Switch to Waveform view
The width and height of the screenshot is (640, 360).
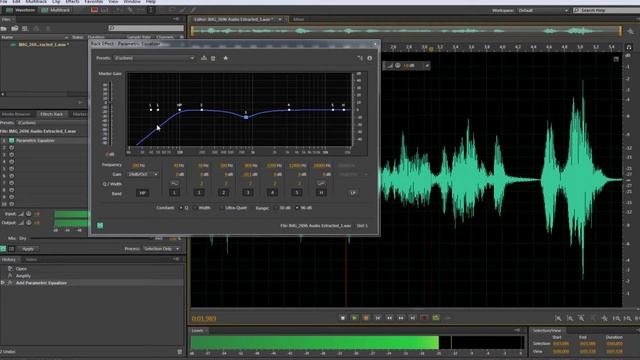coord(20,10)
